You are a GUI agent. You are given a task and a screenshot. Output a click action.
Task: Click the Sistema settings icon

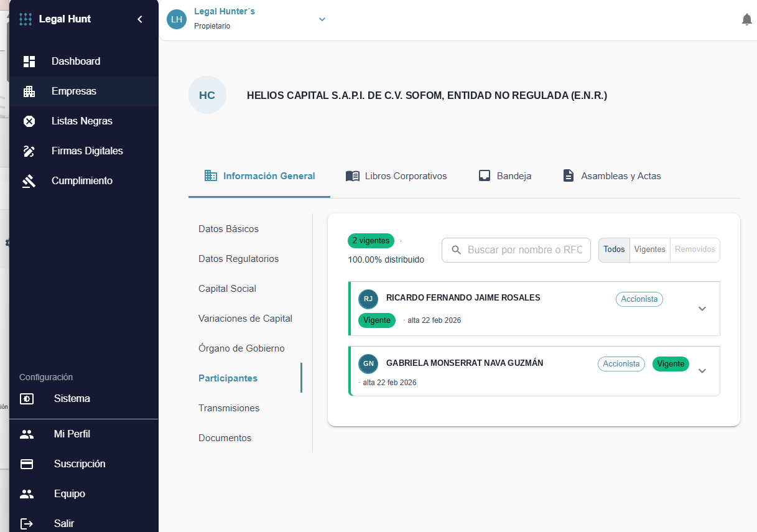(27, 398)
